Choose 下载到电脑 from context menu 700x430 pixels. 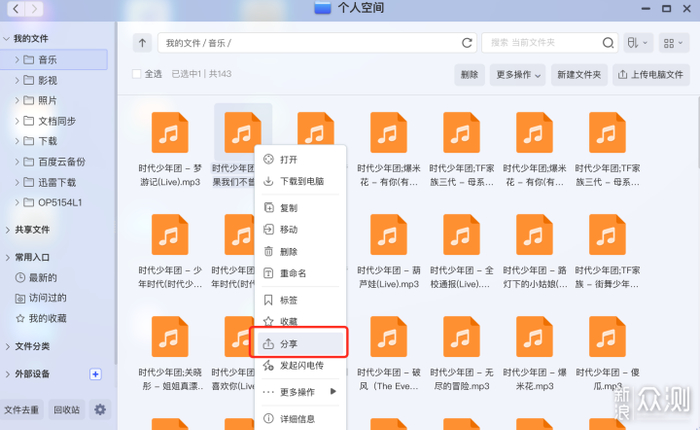pos(300,181)
